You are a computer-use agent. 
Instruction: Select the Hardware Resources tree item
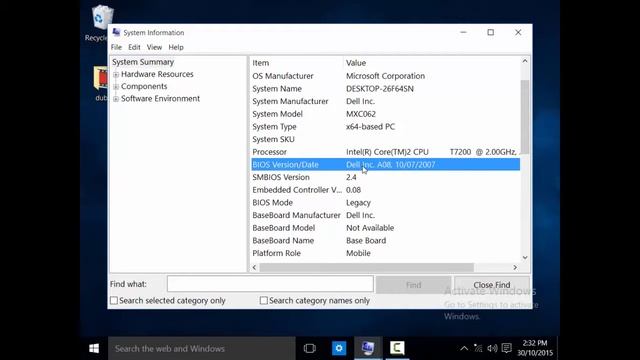157,74
